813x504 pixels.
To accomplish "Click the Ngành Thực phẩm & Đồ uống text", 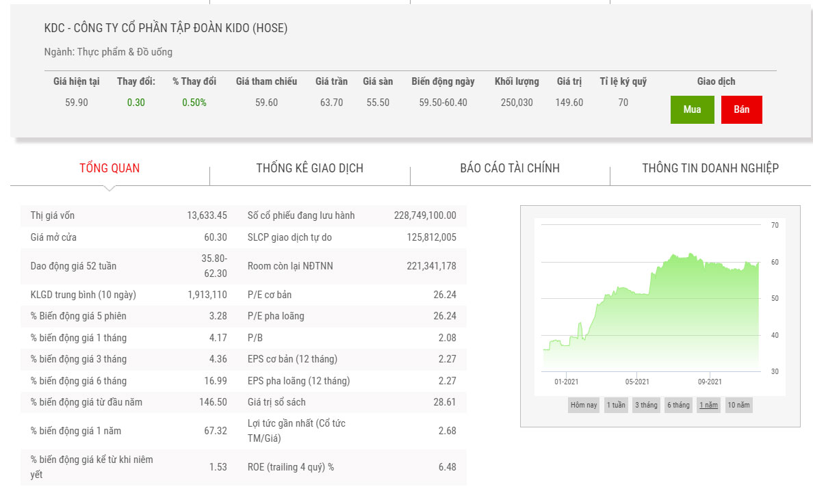I will pyautogui.click(x=108, y=52).
